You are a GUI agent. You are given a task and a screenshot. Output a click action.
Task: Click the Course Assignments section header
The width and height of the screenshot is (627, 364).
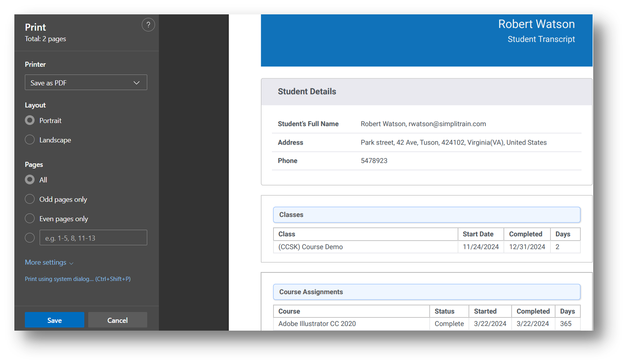(427, 292)
